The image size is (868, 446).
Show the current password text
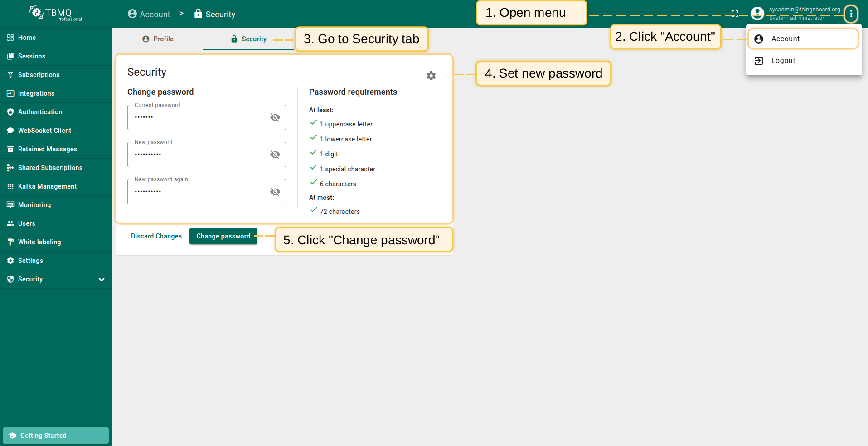tap(275, 117)
